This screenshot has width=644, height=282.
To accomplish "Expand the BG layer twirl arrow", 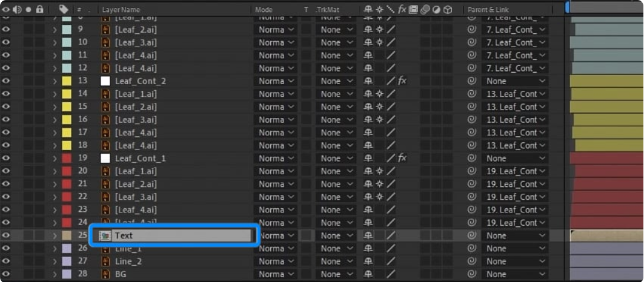I will [55, 274].
